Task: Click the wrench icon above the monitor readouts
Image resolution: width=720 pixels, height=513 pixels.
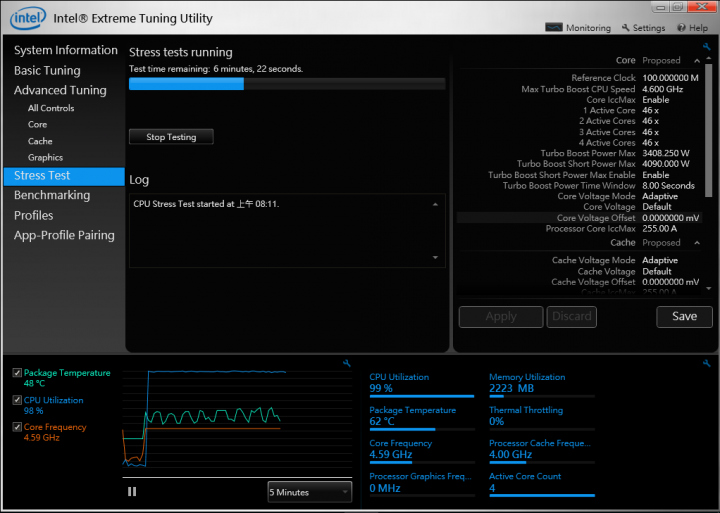Action: [x=706, y=363]
